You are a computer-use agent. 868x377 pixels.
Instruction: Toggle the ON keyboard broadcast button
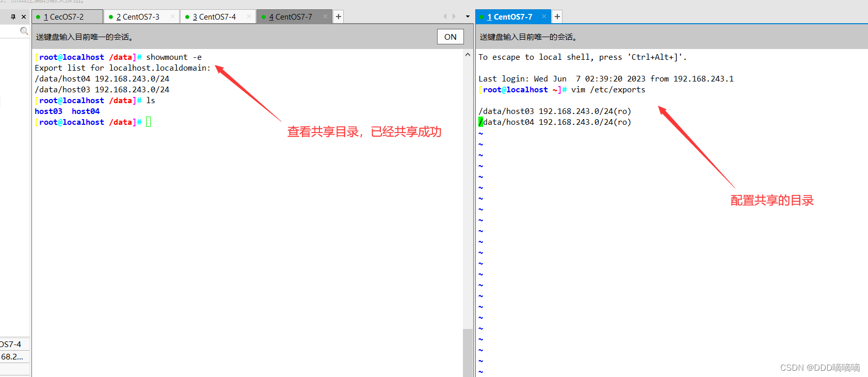tap(451, 37)
